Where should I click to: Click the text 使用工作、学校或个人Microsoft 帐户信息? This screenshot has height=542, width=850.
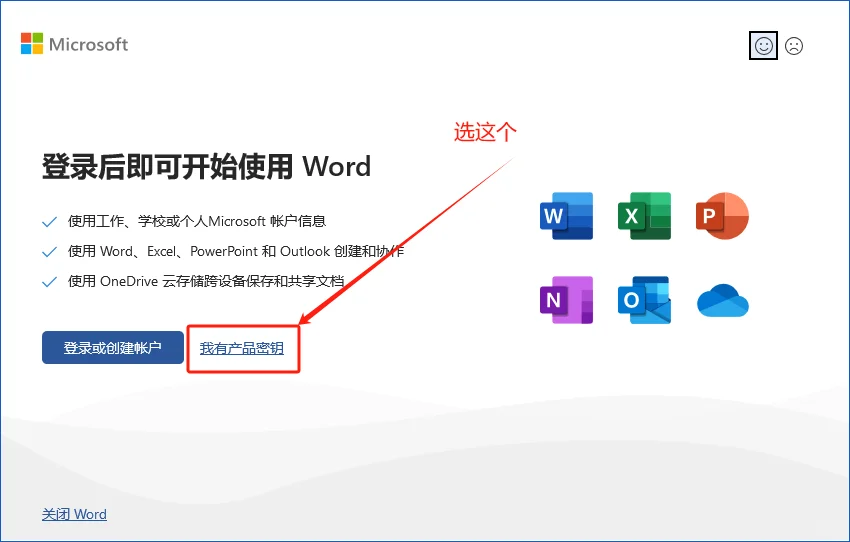(197, 221)
